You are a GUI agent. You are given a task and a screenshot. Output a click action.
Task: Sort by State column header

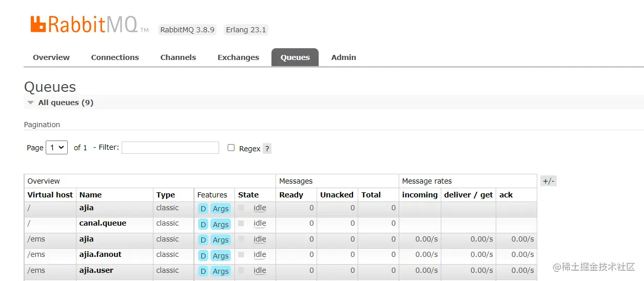[248, 195]
